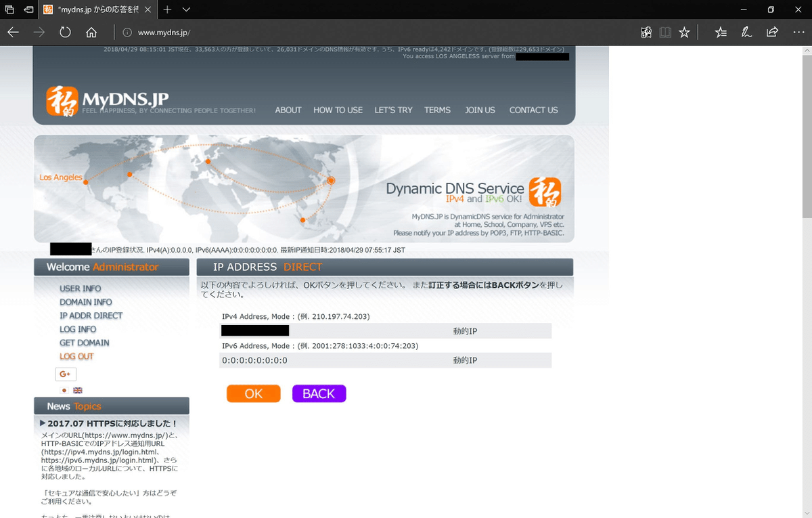
Task: Open the HOW TO USE page
Action: 338,110
